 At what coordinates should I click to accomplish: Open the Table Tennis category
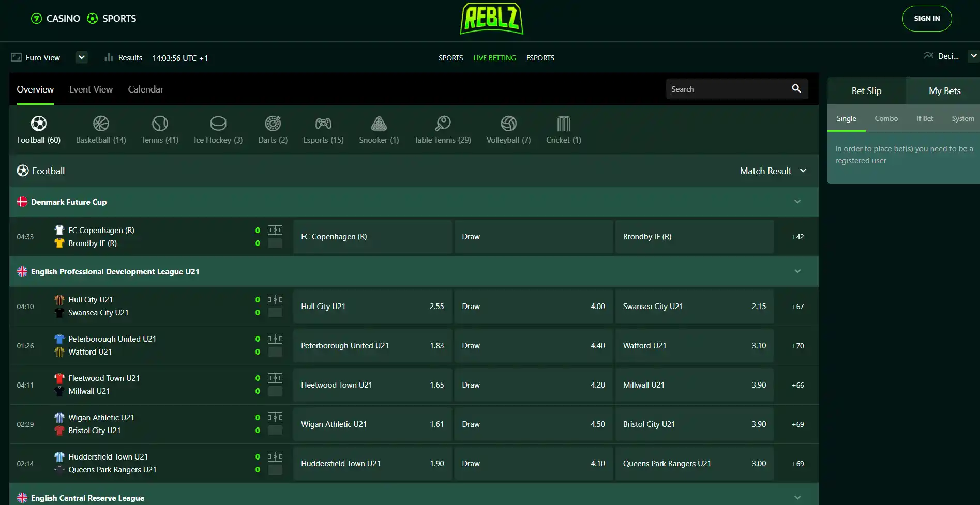442,129
